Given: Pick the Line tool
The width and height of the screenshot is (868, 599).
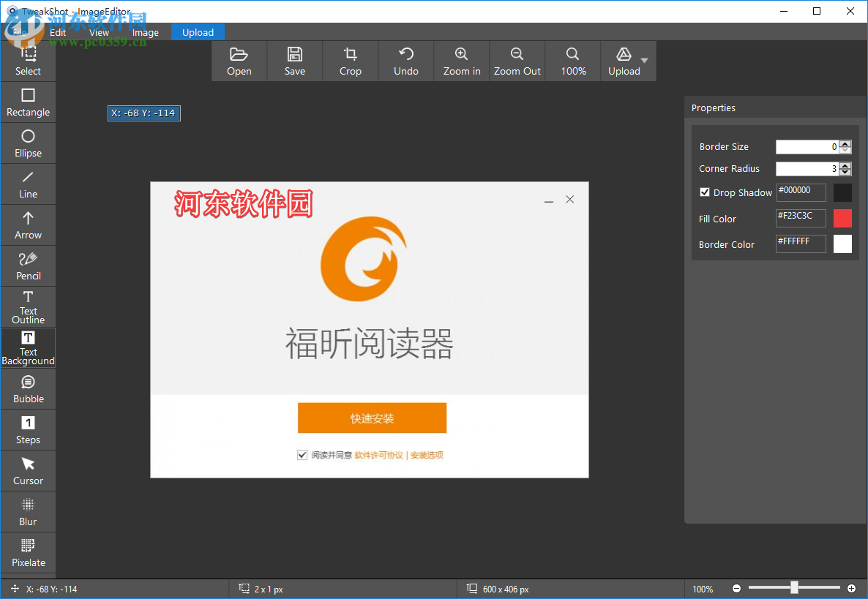Looking at the screenshot, I should click(28, 184).
